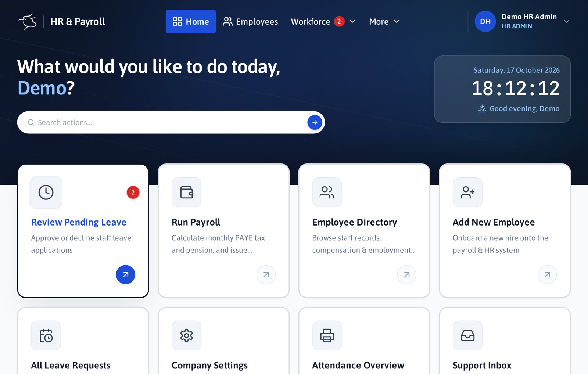Click the Workforce notification badge showing 2

pos(339,21)
